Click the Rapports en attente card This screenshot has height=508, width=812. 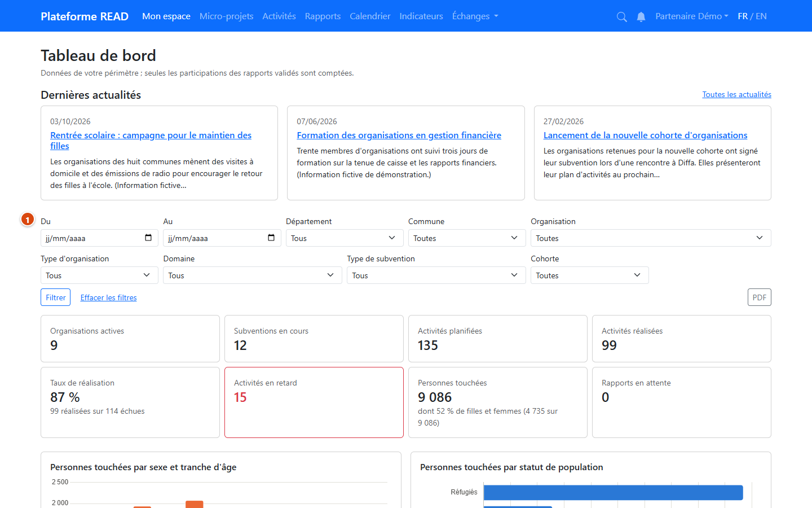[x=682, y=402]
